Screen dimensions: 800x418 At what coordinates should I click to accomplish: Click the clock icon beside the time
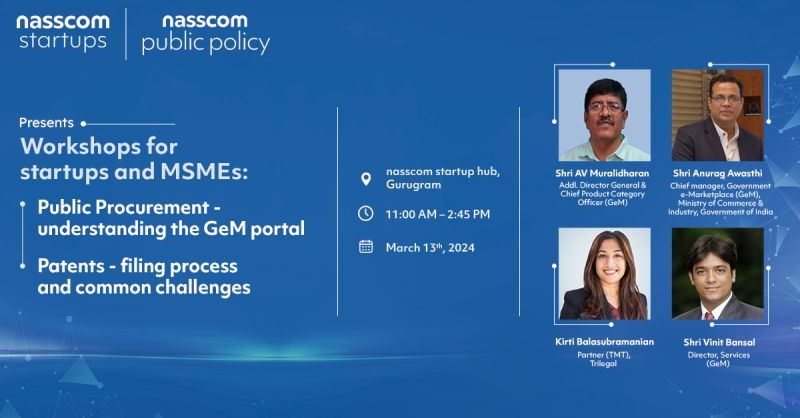tap(365, 213)
